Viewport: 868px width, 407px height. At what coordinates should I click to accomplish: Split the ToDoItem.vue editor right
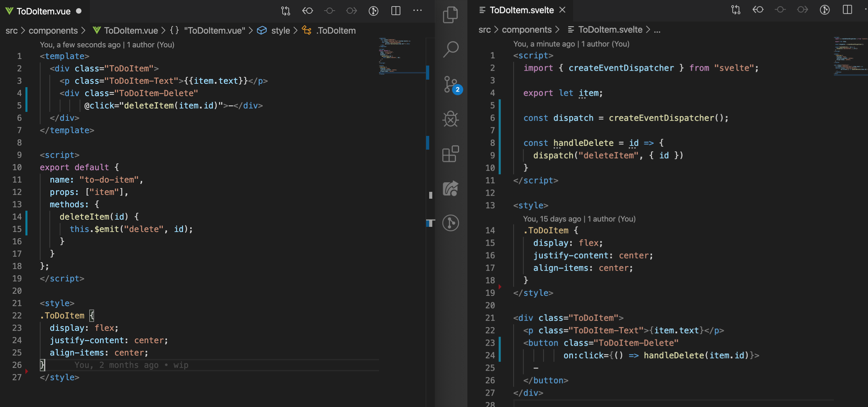pyautogui.click(x=396, y=11)
